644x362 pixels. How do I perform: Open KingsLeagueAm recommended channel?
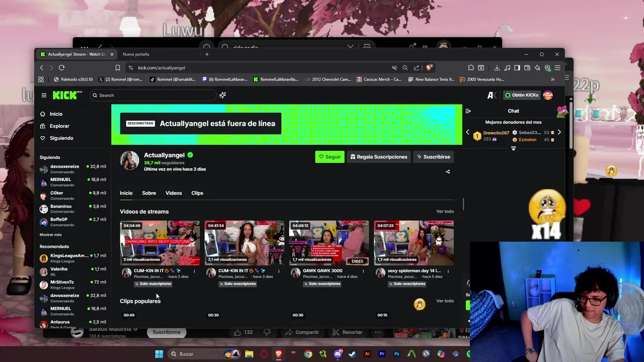click(x=73, y=258)
